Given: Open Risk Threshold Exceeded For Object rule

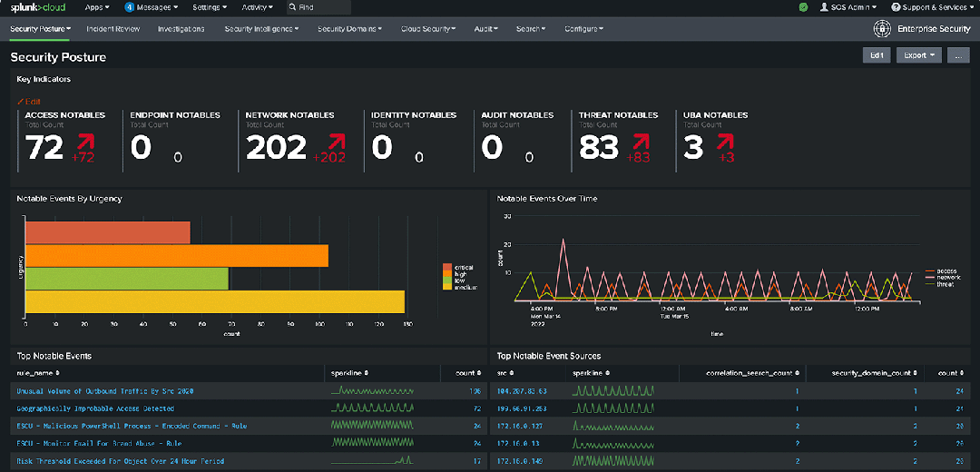Looking at the screenshot, I should 120,461.
